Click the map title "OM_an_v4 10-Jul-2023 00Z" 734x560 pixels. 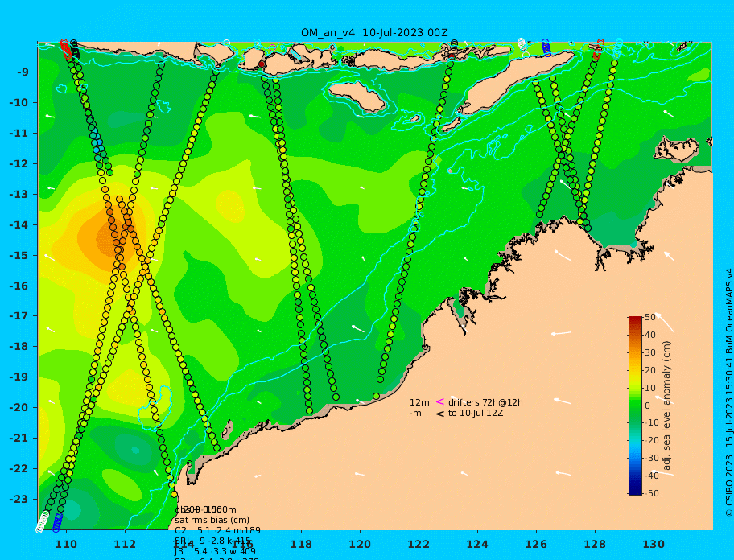click(374, 33)
